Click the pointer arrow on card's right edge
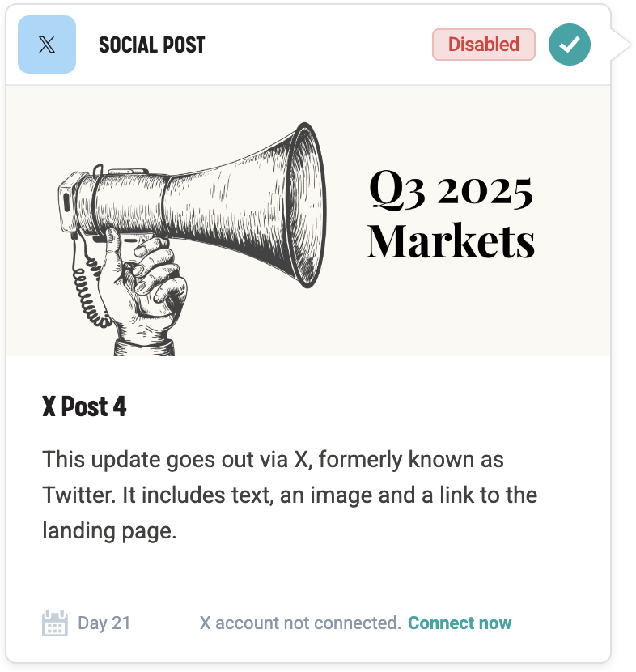The height and width of the screenshot is (672, 636). pyautogui.click(x=621, y=45)
